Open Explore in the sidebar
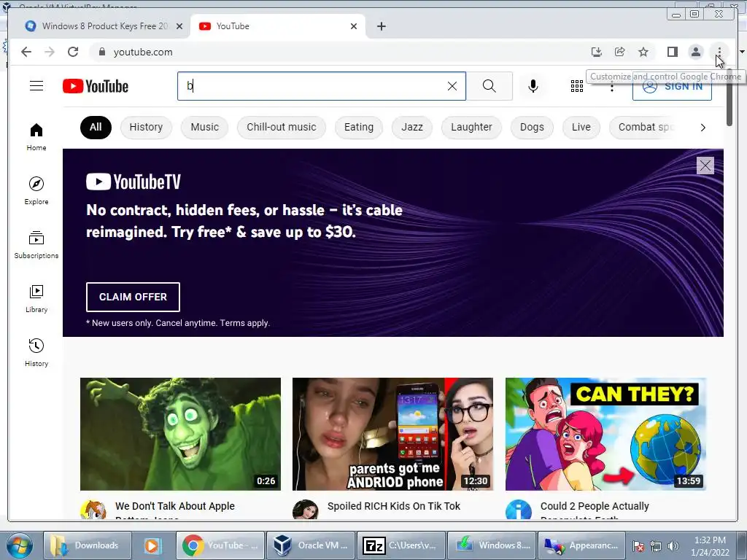 click(x=36, y=190)
